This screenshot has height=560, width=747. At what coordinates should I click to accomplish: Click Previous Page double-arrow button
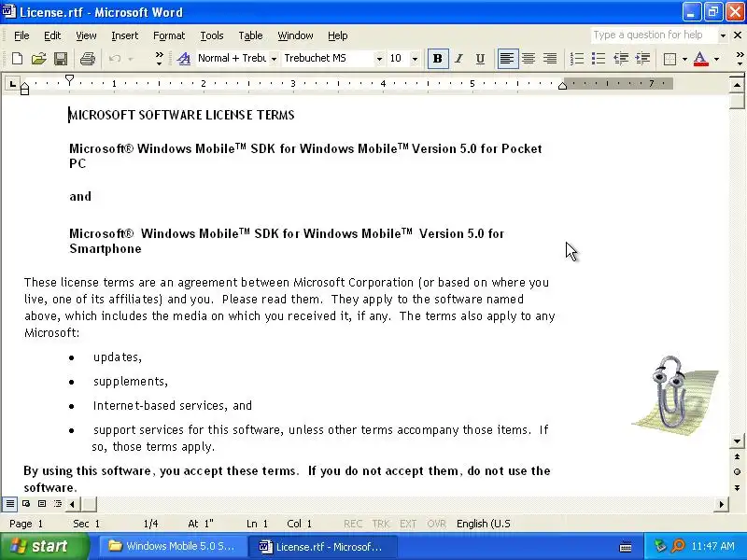click(737, 456)
